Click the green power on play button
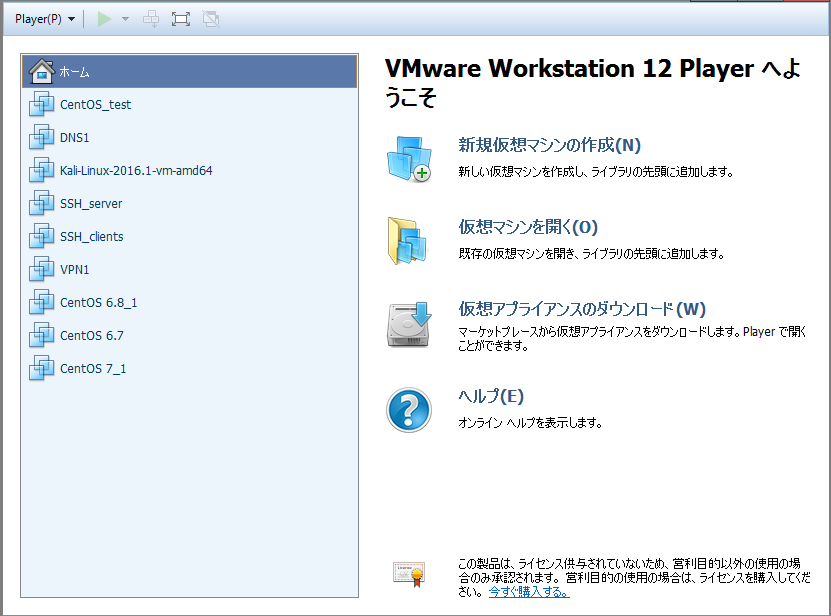This screenshot has width=831, height=616. click(x=104, y=19)
